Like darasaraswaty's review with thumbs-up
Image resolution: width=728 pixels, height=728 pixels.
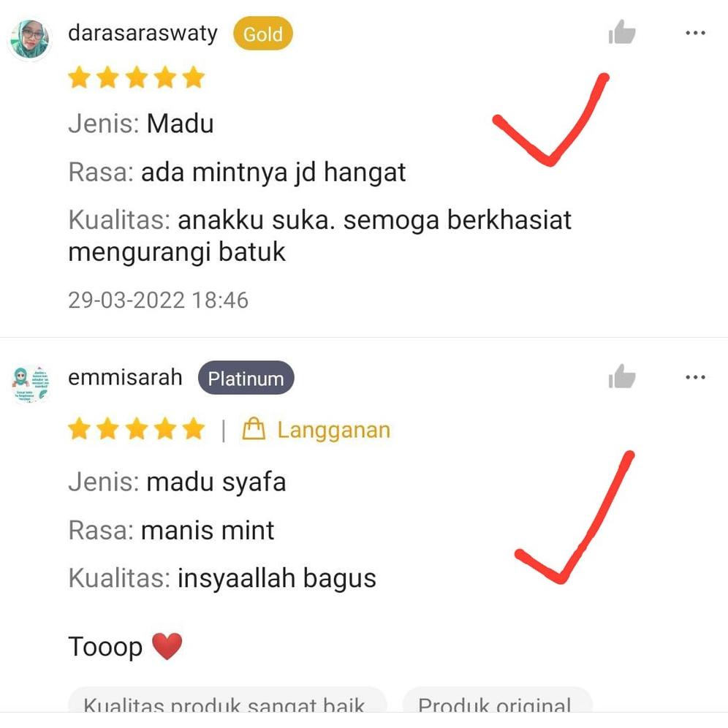coord(622,32)
